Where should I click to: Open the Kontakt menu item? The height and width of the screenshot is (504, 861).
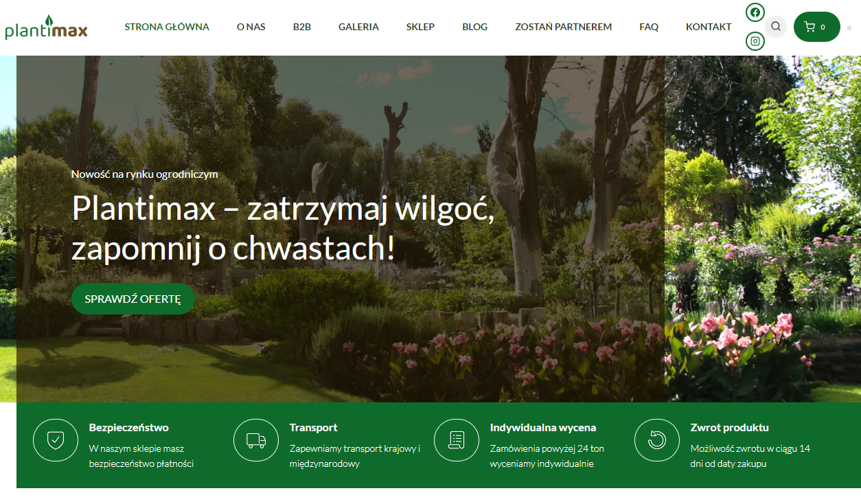pyautogui.click(x=709, y=27)
